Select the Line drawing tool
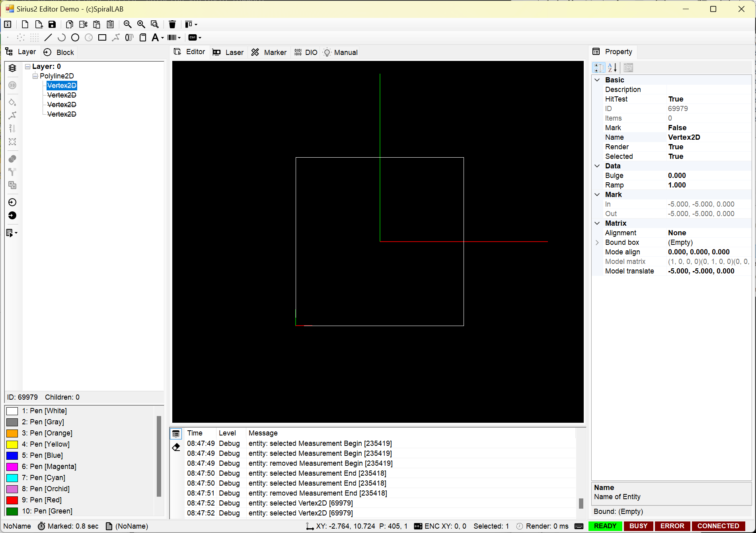 [48, 37]
